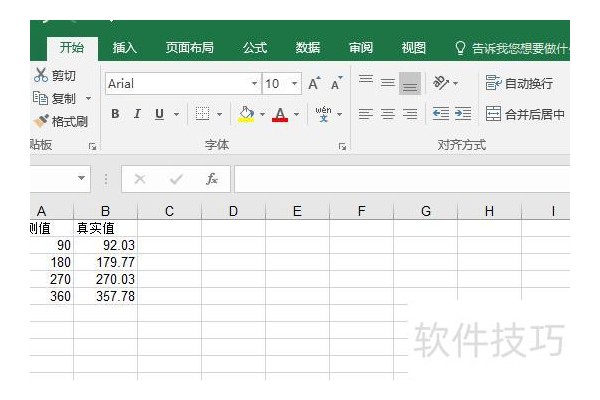Screen dimensions: 600x400
Task: Select the cell with 270.03
Action: point(105,279)
